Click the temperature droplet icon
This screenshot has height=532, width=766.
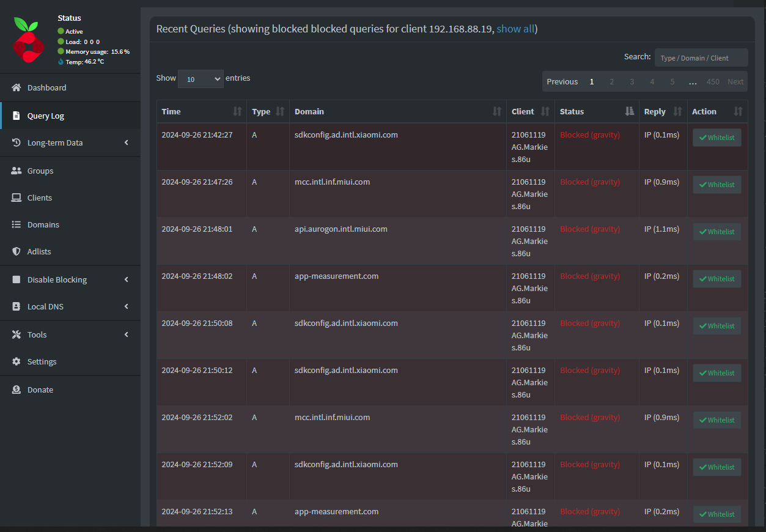61,62
